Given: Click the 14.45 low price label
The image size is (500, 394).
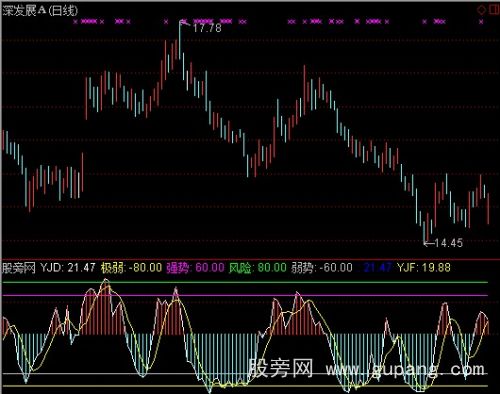Looking at the screenshot, I should tap(449, 243).
